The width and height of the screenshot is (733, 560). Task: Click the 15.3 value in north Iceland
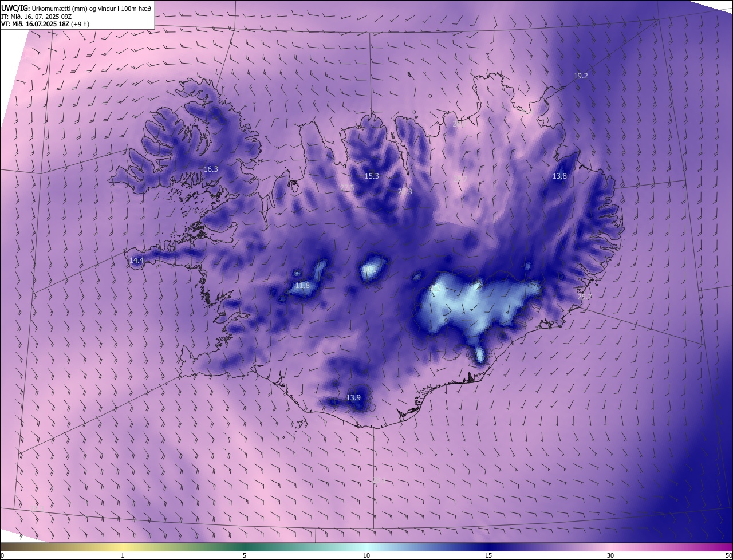click(x=372, y=176)
